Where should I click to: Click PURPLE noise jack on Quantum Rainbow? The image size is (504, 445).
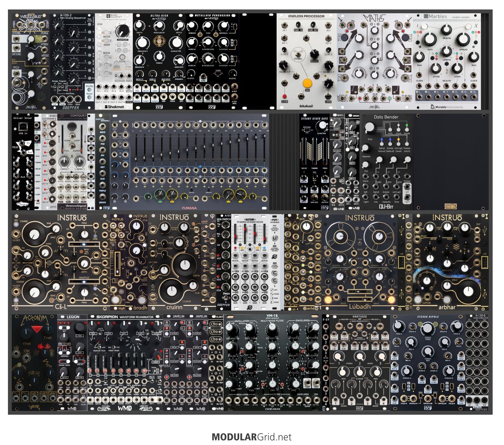[x=102, y=186]
